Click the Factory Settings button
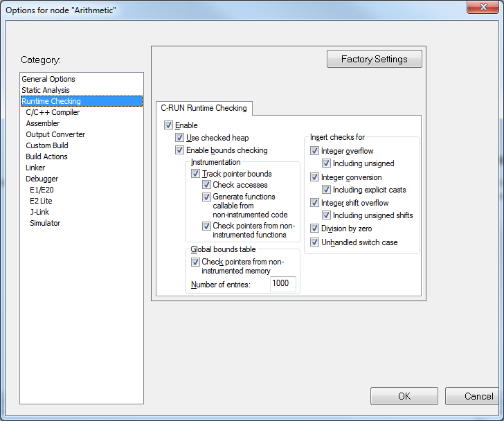 point(375,60)
